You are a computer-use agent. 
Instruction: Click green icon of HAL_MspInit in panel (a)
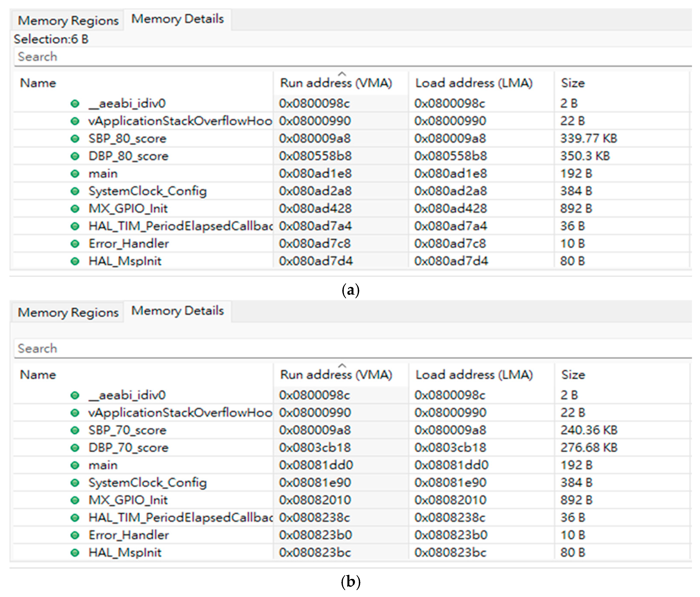(75, 261)
